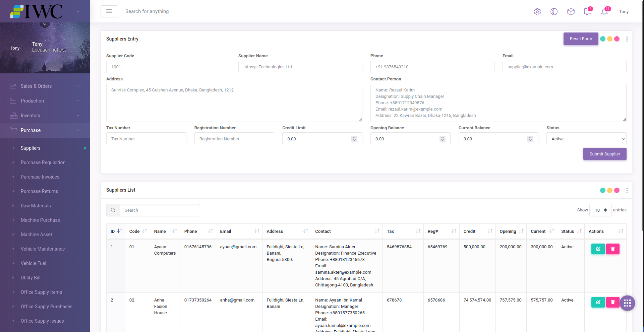Open the notifications bell icon

604,12
